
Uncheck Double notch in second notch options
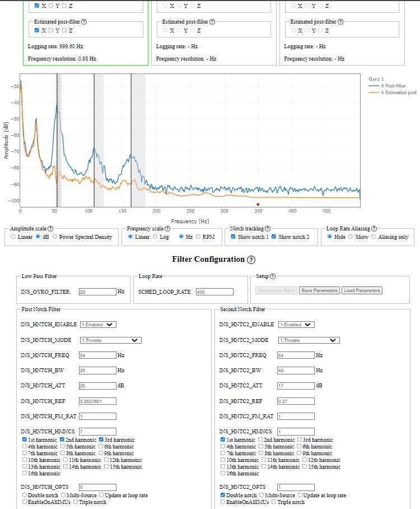pos(223,496)
